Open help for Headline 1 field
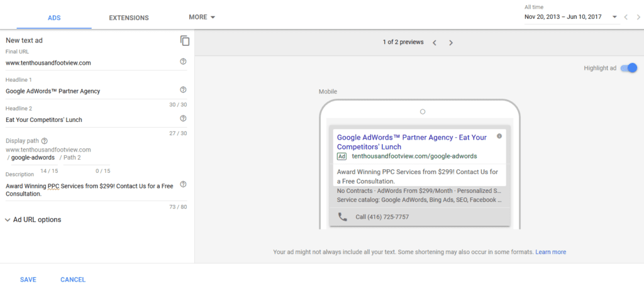The image size is (644, 293). tap(183, 89)
